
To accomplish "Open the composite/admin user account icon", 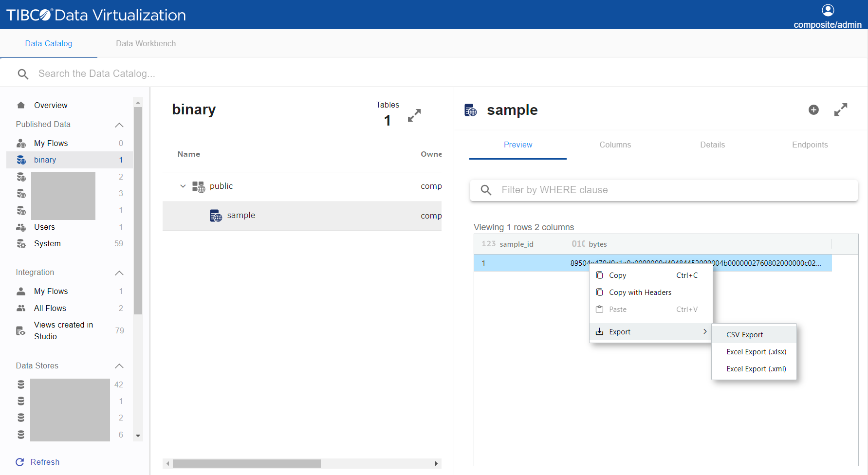I will [x=828, y=10].
